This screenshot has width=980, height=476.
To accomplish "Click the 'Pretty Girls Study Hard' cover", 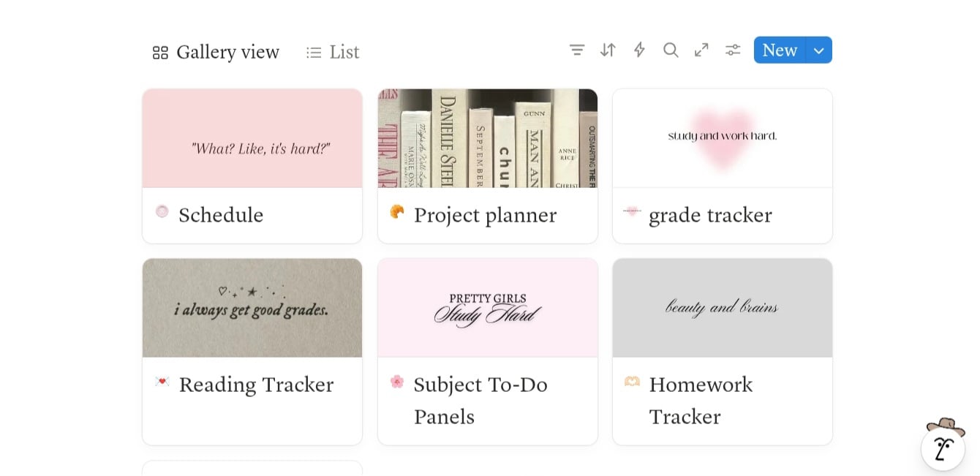I will (x=488, y=307).
